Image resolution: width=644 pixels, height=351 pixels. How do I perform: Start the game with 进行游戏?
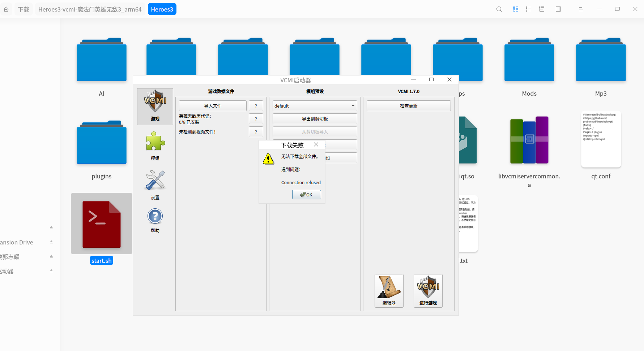pyautogui.click(x=428, y=291)
